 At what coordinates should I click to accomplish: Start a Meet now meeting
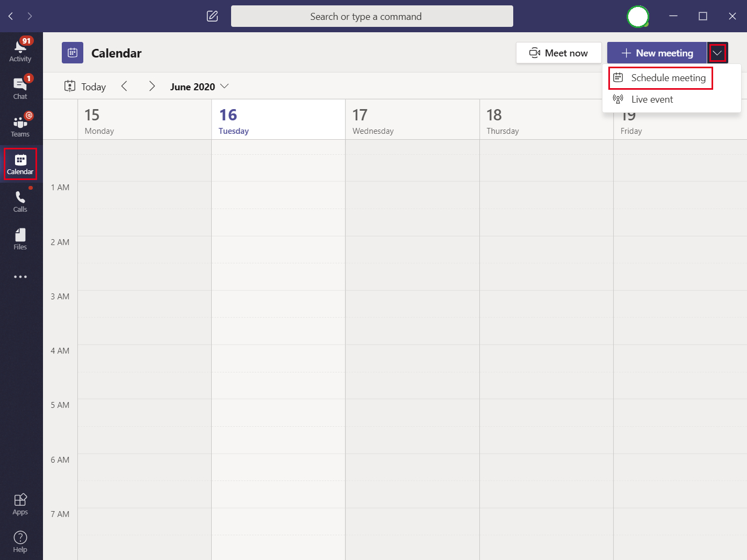point(559,53)
